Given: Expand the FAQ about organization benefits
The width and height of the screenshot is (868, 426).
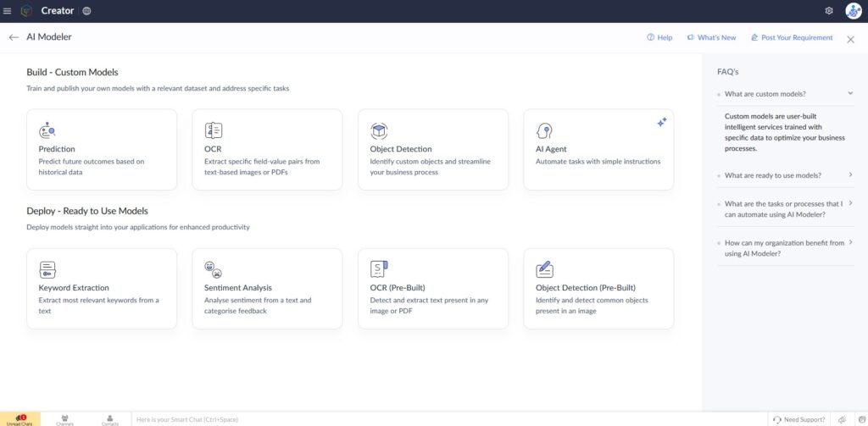Looking at the screenshot, I should tap(850, 243).
